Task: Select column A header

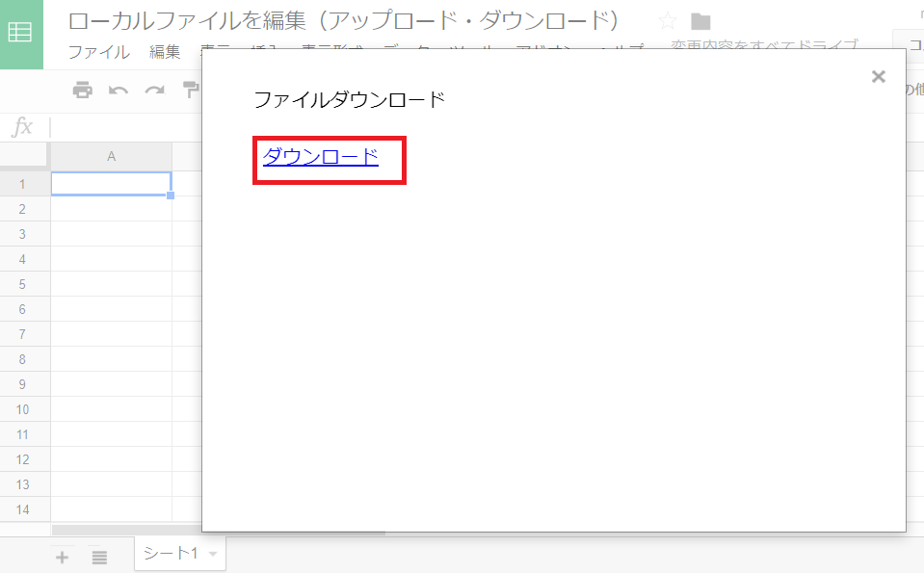Action: (x=112, y=157)
